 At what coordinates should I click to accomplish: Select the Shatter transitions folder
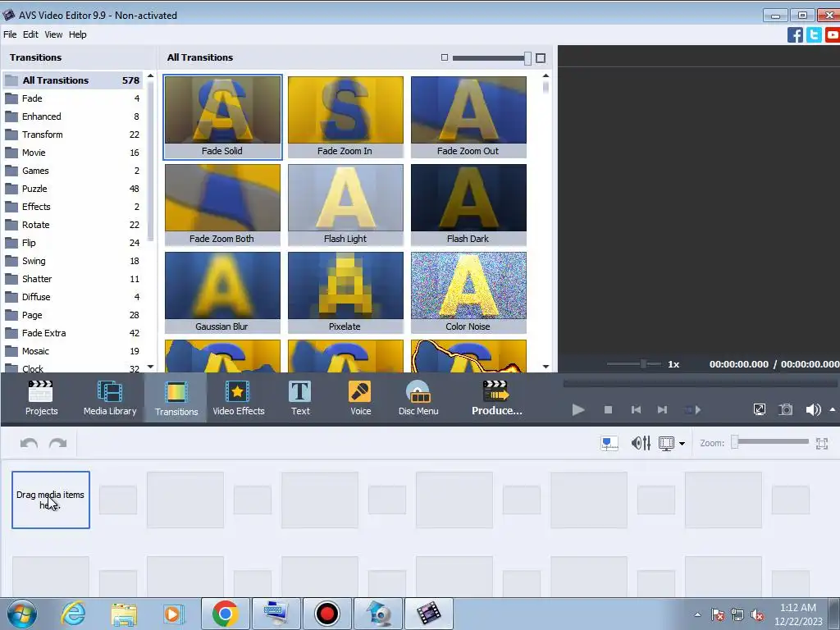[72, 279]
